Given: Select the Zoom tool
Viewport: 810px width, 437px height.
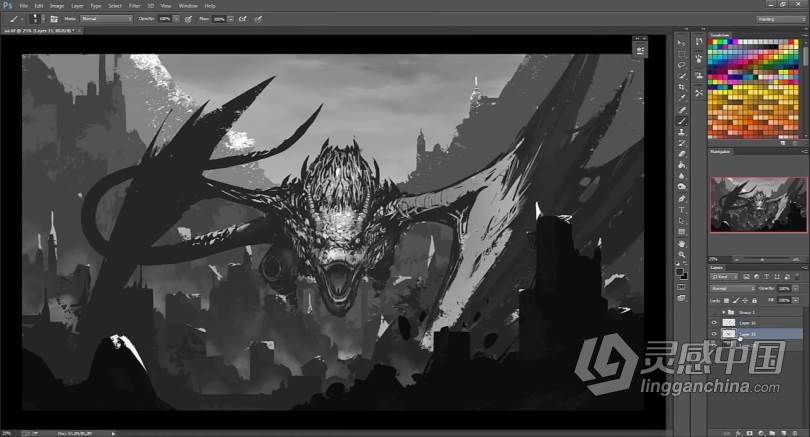Looking at the screenshot, I should click(682, 255).
